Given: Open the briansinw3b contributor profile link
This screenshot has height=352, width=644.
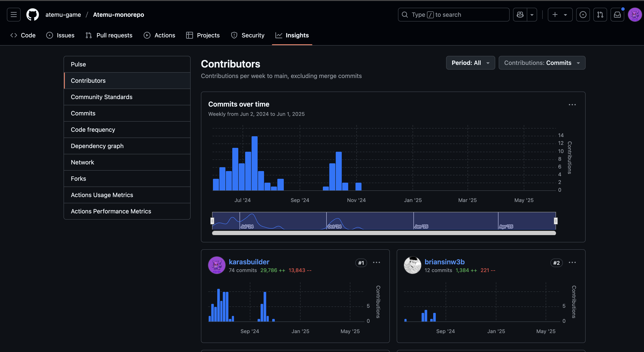Looking at the screenshot, I should pyautogui.click(x=444, y=262).
